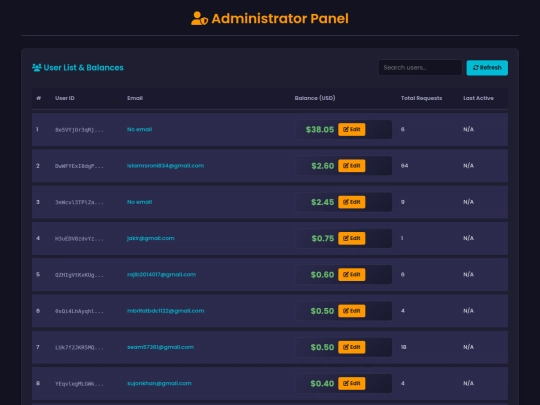Click the Last Active column header
Image resolution: width=540 pixels, height=405 pixels.
click(478, 98)
